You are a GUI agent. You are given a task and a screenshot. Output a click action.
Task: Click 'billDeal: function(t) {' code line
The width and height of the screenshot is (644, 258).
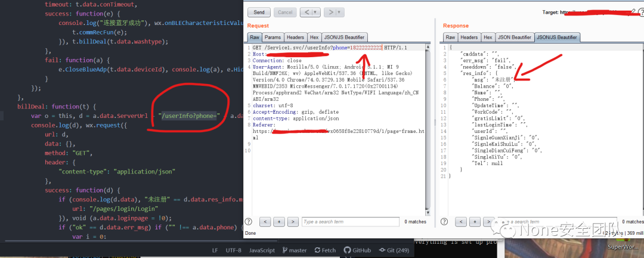[56, 107]
